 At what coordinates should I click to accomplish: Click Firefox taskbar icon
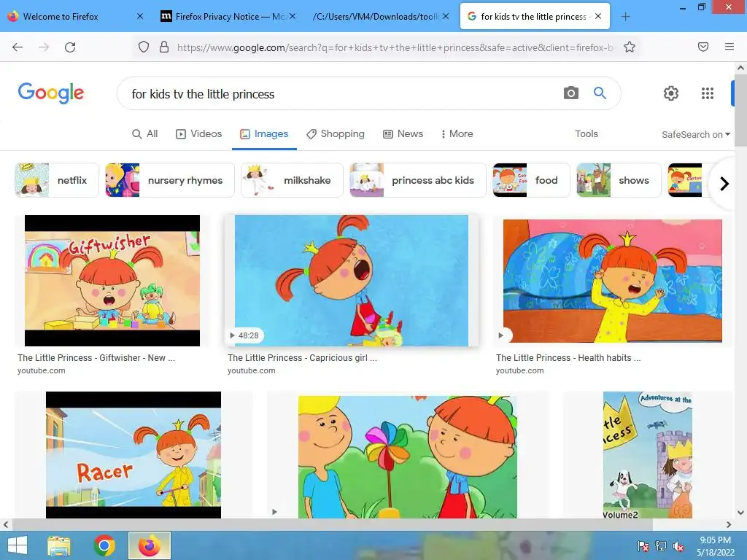click(x=150, y=545)
